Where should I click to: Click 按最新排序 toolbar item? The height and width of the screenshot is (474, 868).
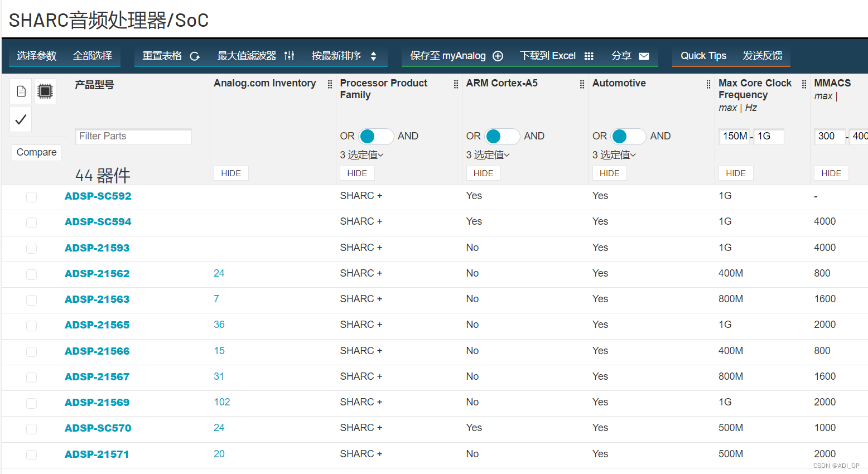tap(336, 56)
